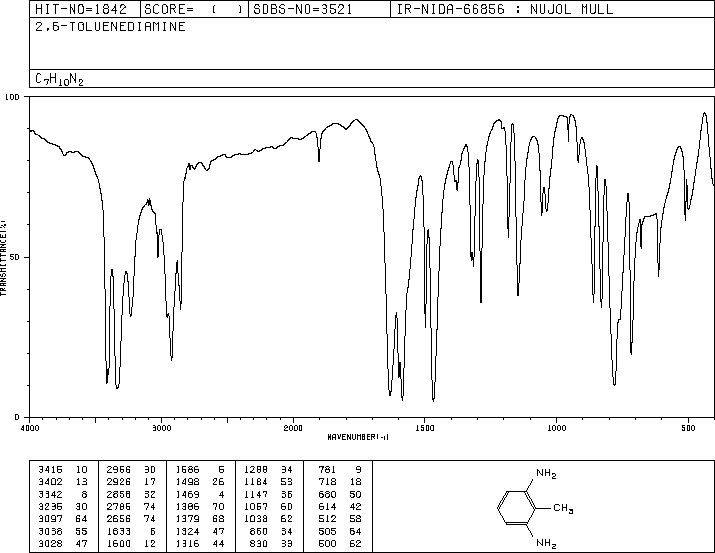The image size is (715, 553).
Task: Click the benzene ring in the structure drawing
Action: click(517, 507)
